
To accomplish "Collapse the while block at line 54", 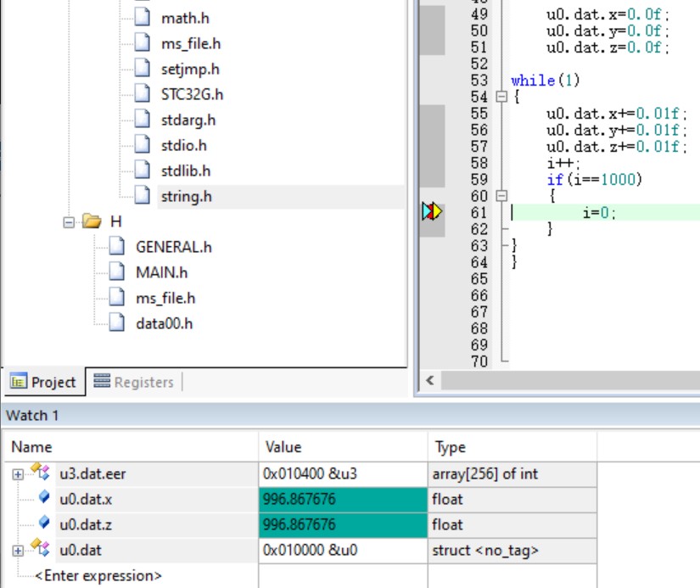I will [501, 97].
